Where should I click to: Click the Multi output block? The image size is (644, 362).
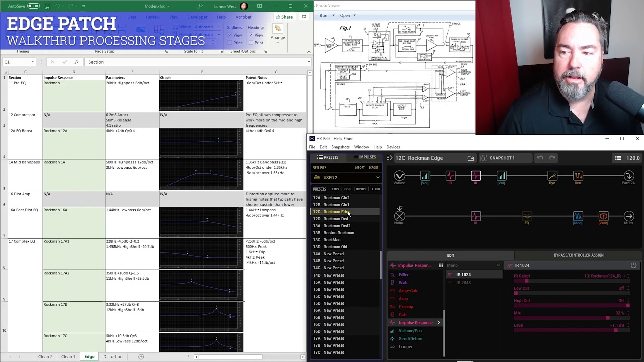click(629, 216)
